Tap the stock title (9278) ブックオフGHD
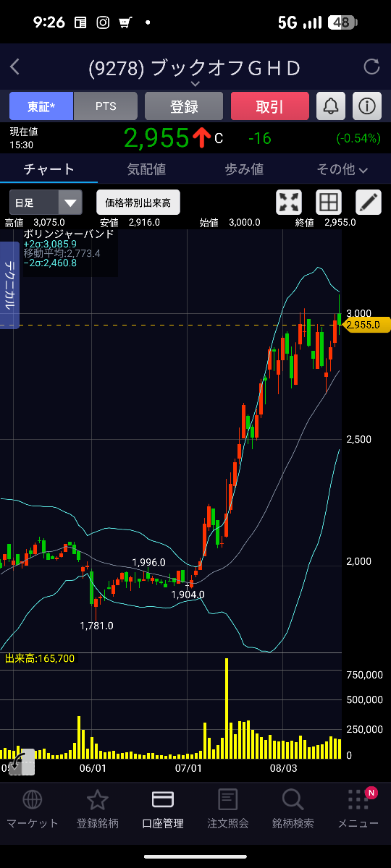The width and height of the screenshot is (391, 868). pos(194,68)
